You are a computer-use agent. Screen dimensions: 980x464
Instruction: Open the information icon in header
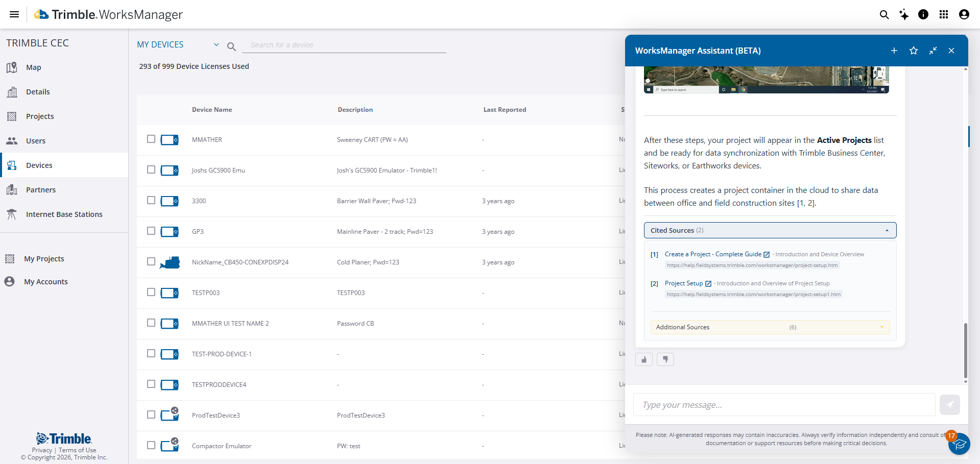point(923,14)
